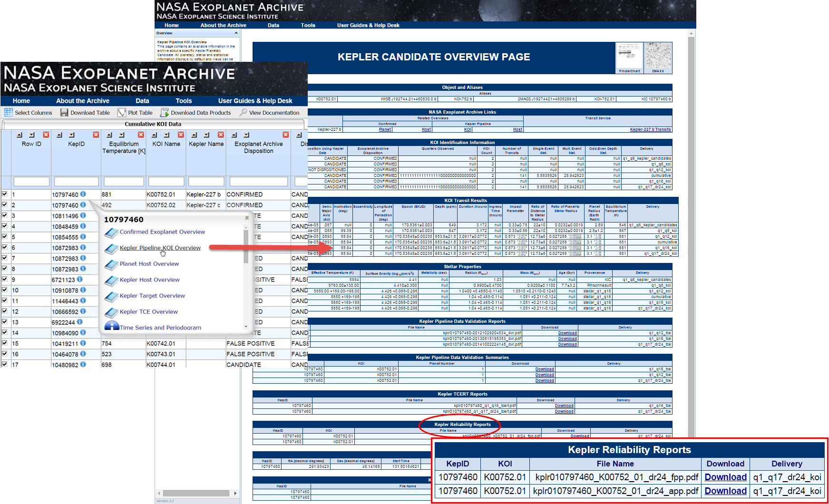Click the KepID filter input box
The height and width of the screenshot is (504, 829).
point(76,182)
